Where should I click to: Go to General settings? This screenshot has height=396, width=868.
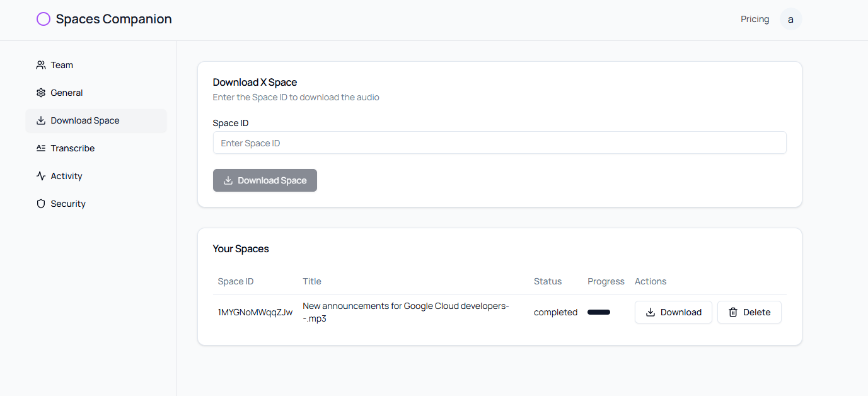pos(96,93)
